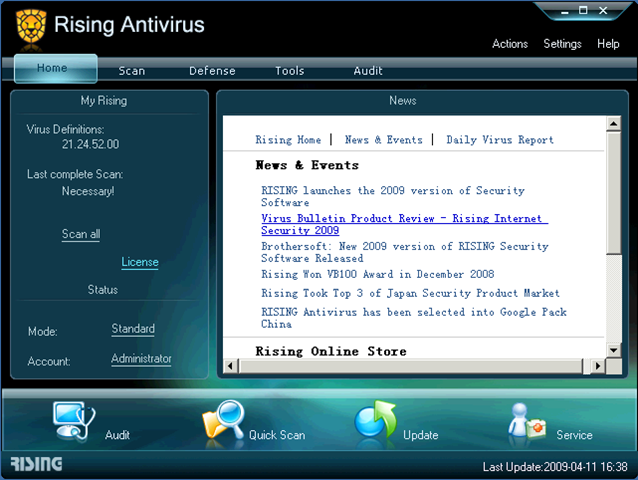Click the RISING logo in footer
Screen dimensions: 638x480
(36, 465)
